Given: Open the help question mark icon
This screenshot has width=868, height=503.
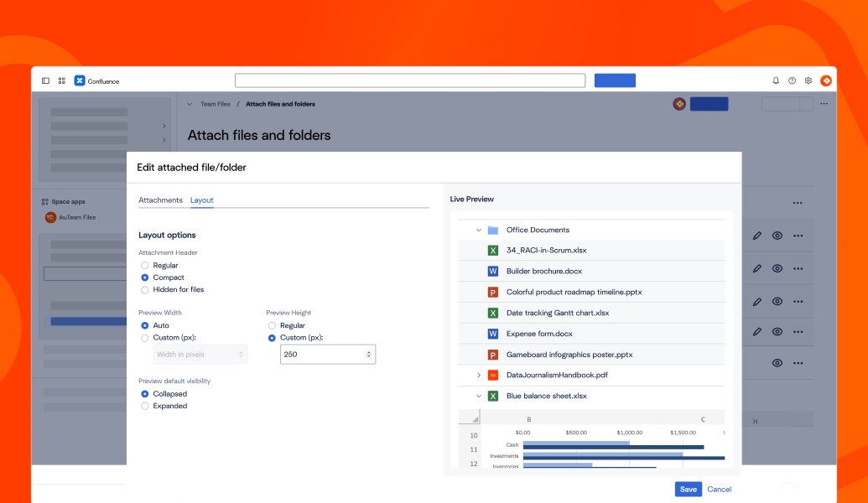Looking at the screenshot, I should tap(792, 80).
